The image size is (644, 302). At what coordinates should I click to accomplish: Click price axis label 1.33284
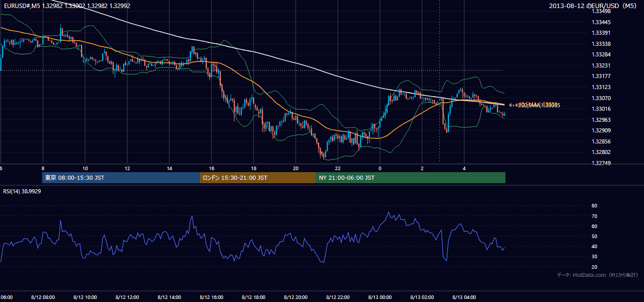pos(602,54)
